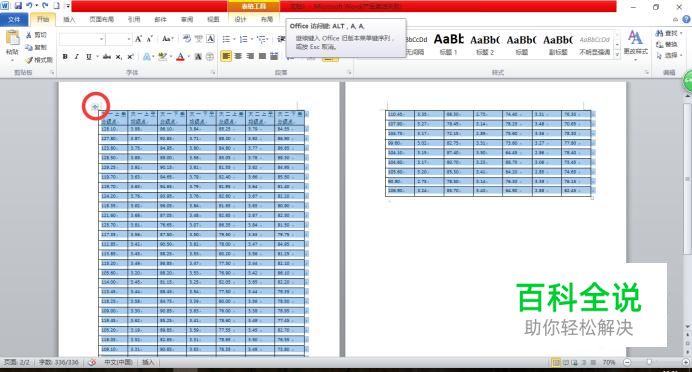Click the table move handle at top-left of table
Screen dimensions: 692x372
(94, 106)
